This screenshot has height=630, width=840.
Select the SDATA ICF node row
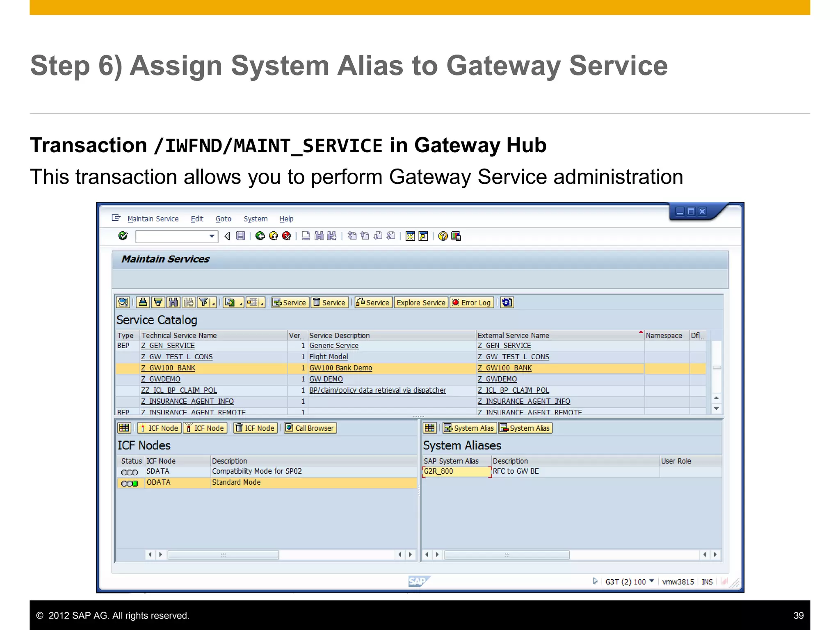[x=267, y=472]
